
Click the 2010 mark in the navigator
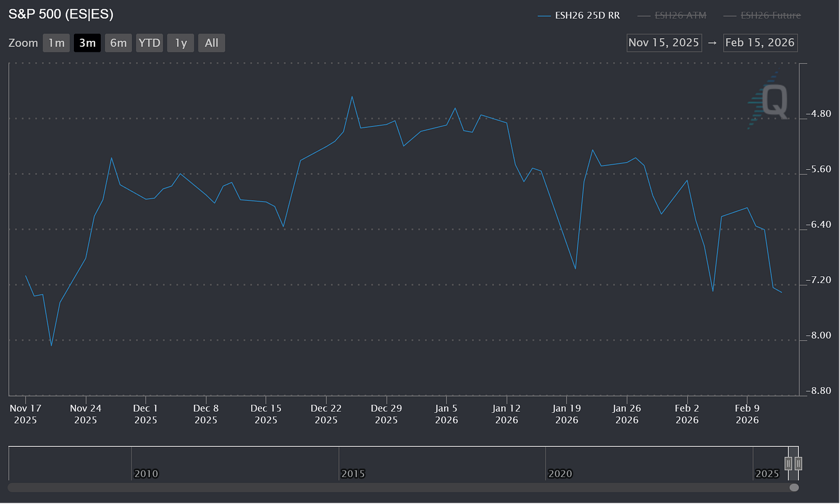[146, 473]
